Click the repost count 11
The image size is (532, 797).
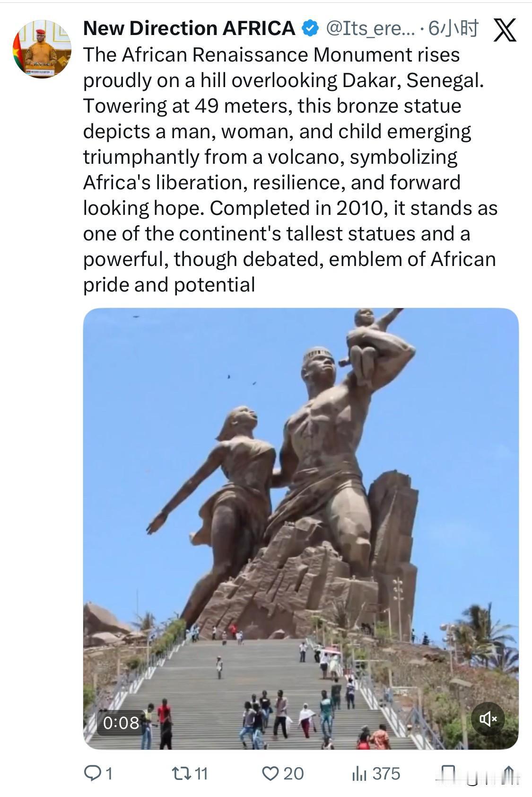click(201, 774)
